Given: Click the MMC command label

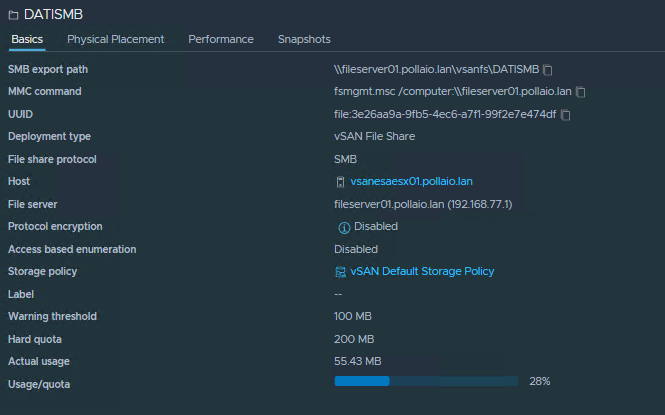Looking at the screenshot, I should tap(45, 91).
